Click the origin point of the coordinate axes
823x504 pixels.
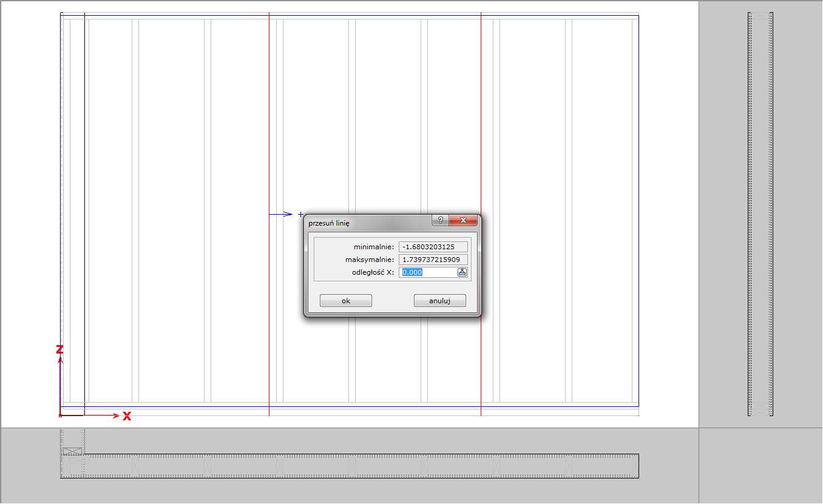point(60,415)
